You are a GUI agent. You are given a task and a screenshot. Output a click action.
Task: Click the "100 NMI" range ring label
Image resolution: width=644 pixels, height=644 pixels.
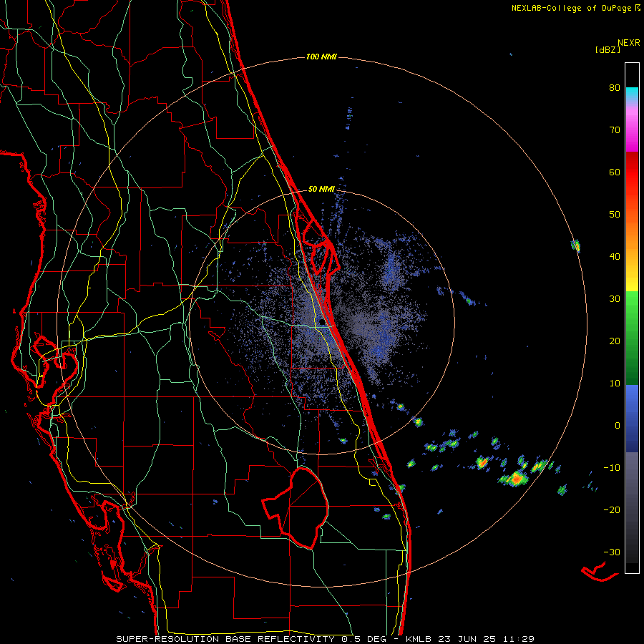click(x=321, y=57)
